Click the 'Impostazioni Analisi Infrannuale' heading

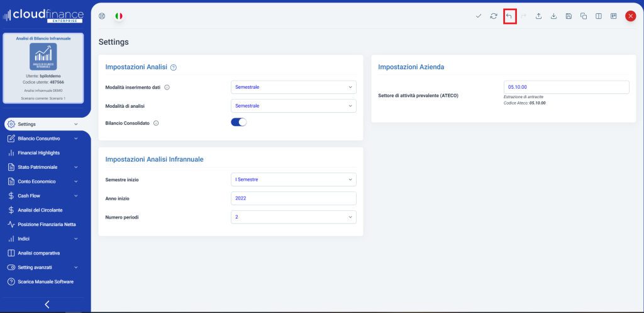pos(155,159)
